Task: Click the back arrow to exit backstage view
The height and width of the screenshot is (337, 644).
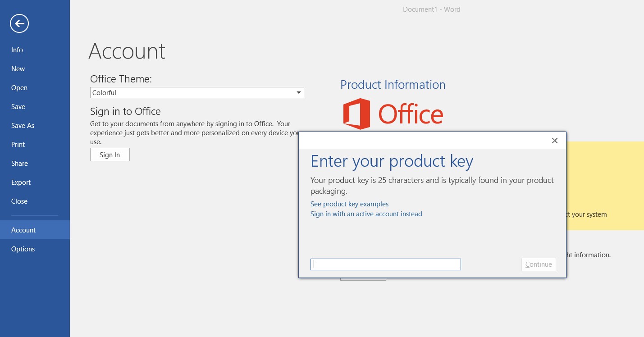Action: [19, 23]
